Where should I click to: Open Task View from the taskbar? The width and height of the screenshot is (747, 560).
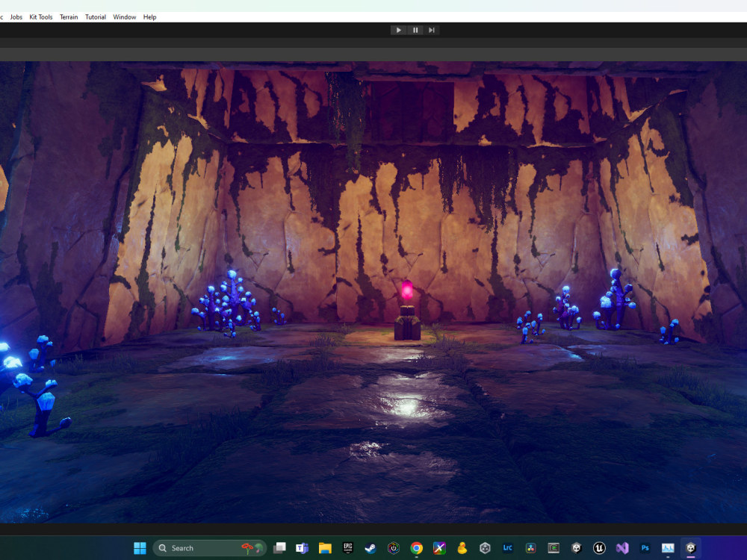tap(279, 548)
